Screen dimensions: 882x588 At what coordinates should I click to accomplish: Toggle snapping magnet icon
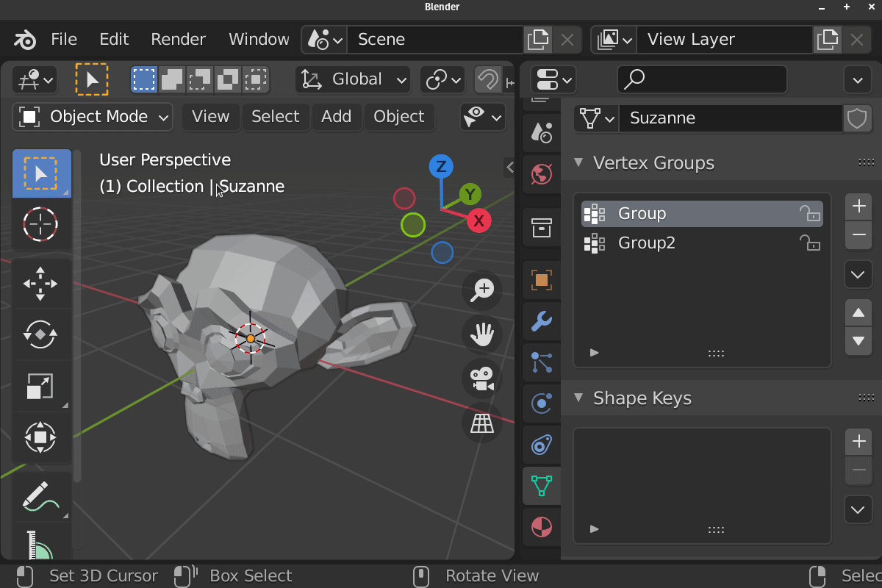(487, 79)
